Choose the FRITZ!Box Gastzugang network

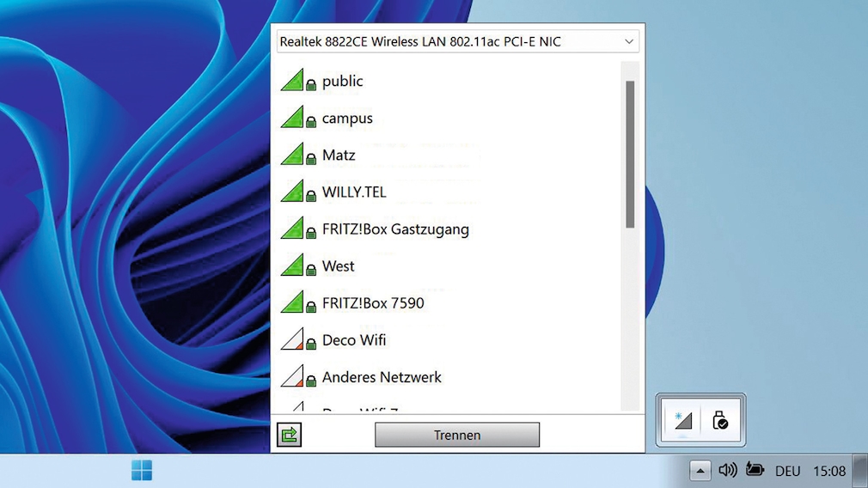(x=395, y=229)
